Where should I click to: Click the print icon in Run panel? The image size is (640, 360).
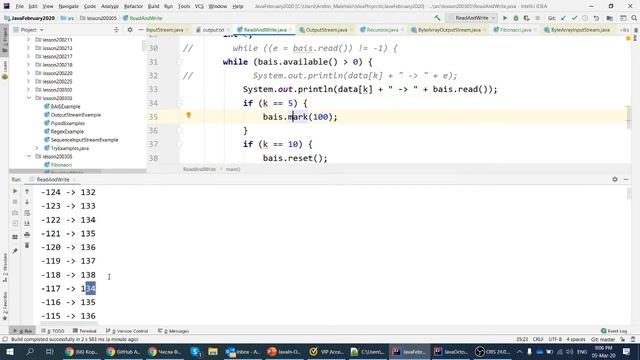click(x=27, y=234)
